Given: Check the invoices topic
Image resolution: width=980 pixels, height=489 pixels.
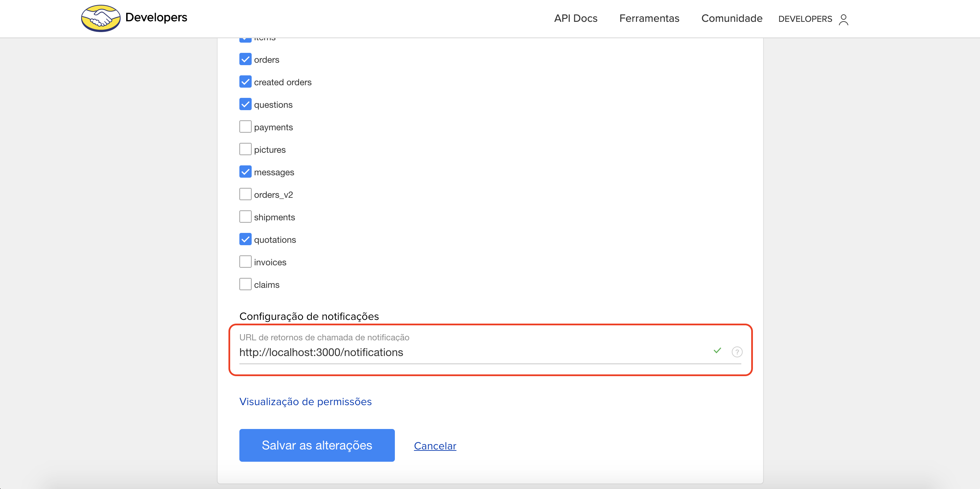Looking at the screenshot, I should [246, 262].
